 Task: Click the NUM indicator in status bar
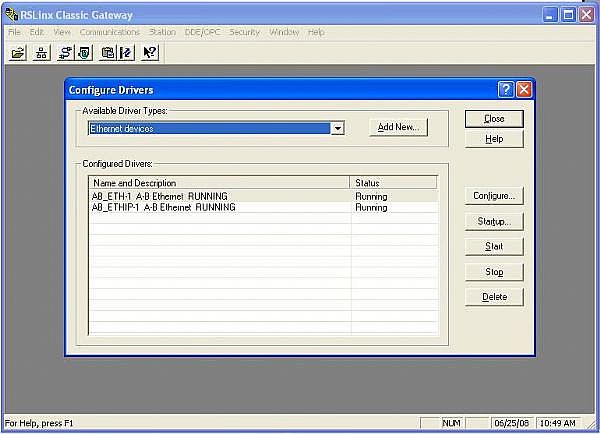pos(452,423)
